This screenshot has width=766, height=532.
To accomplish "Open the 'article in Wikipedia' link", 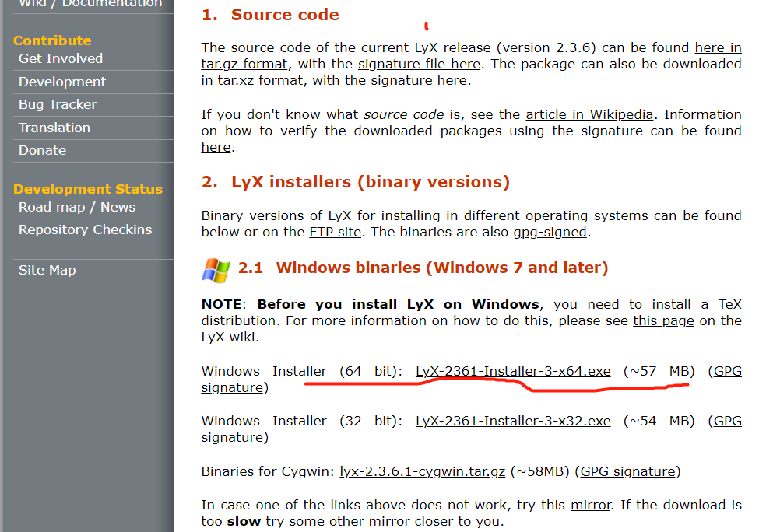I will [x=589, y=114].
